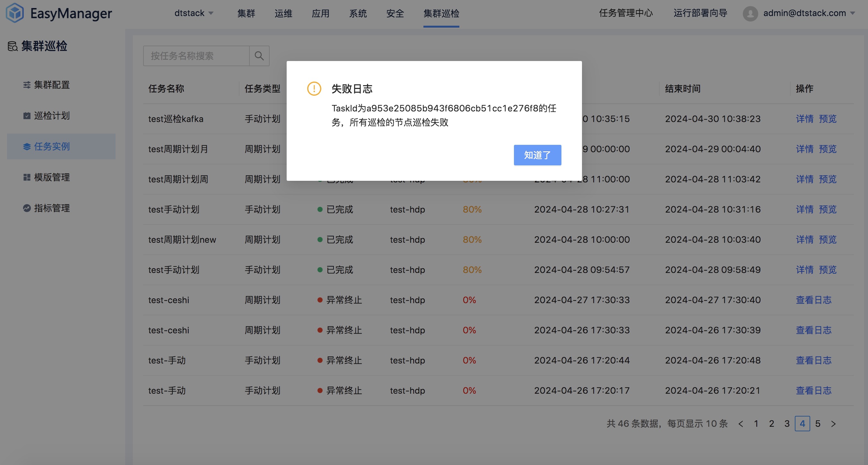Screen dimensions: 868x465
Task: Click 查看日志 for task started 17:20:17
Action: tap(813, 390)
